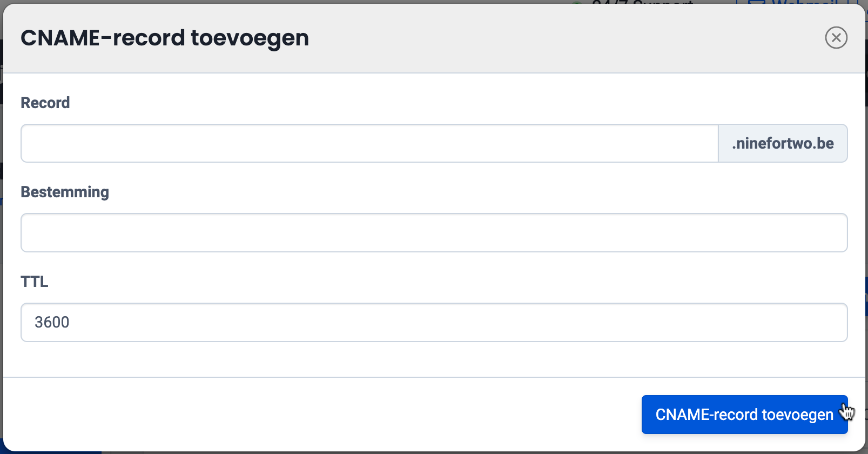Click the Record subdomain input field
The image size is (868, 454).
369,143
